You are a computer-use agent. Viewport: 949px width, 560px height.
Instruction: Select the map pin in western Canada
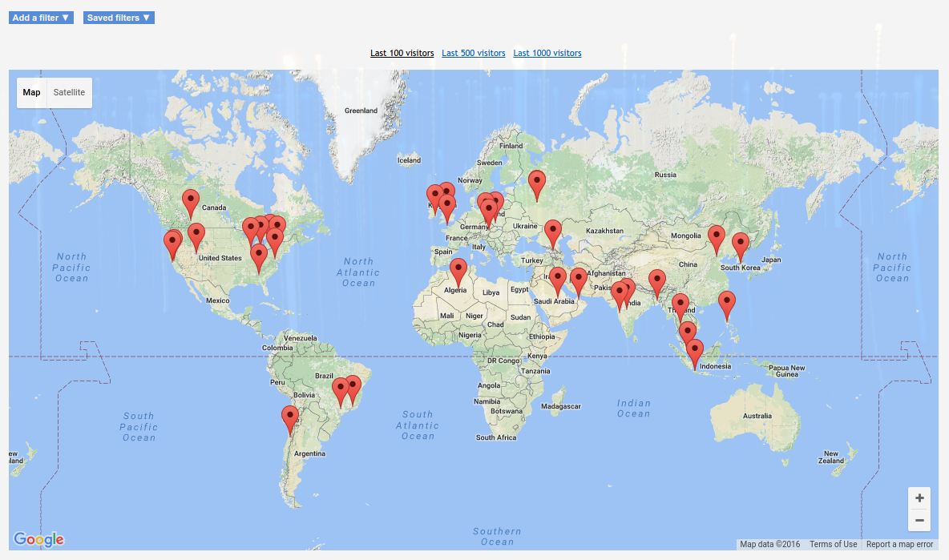coord(190,201)
